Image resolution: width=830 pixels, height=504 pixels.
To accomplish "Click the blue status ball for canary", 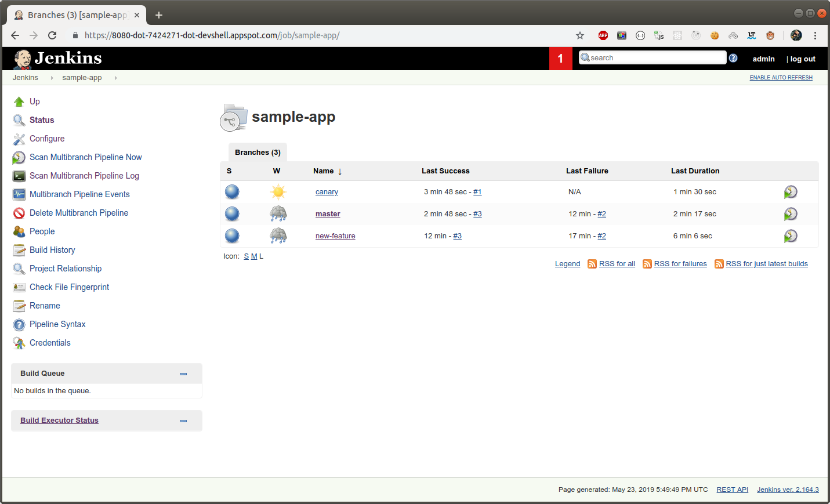I will 232,192.
